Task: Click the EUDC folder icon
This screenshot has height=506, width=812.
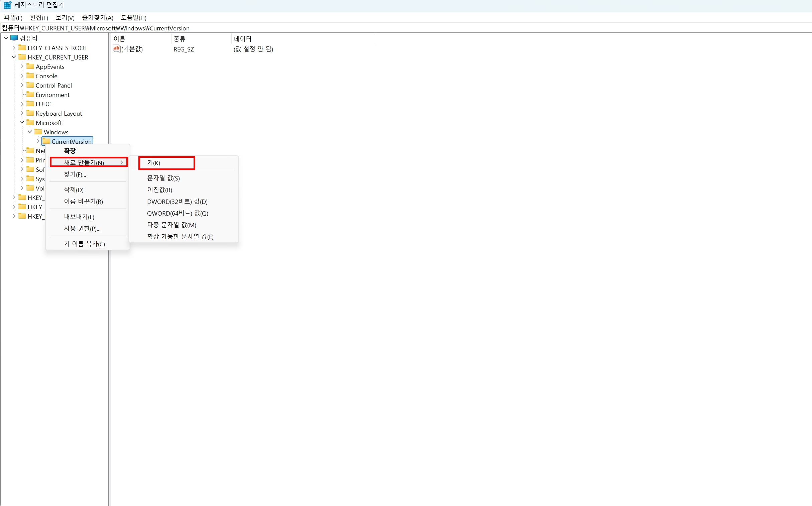Action: point(30,104)
